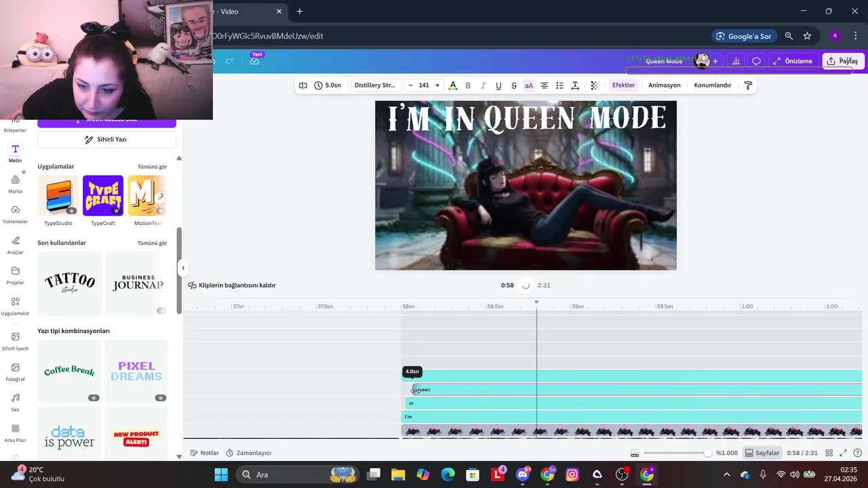Open the 5.0sn duration setting
868x488 pixels.
click(328, 85)
